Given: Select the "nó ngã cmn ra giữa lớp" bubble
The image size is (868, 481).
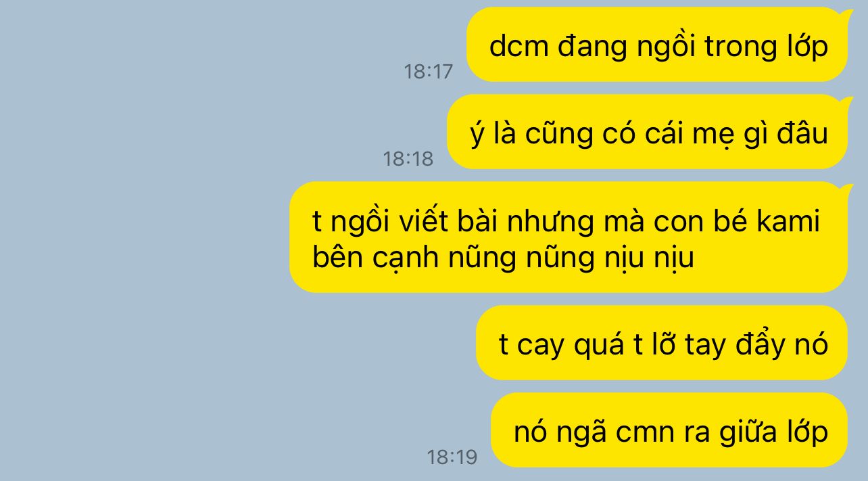Looking at the screenshot, I should tap(669, 430).
